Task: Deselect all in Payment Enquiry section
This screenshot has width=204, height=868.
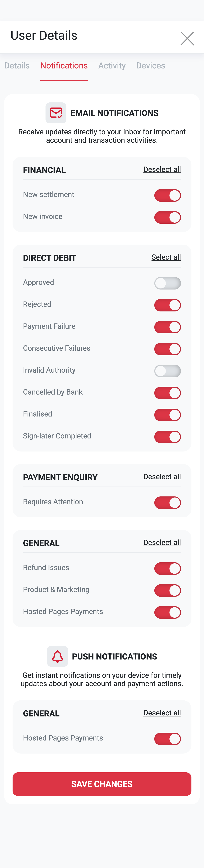Action: 162,477
